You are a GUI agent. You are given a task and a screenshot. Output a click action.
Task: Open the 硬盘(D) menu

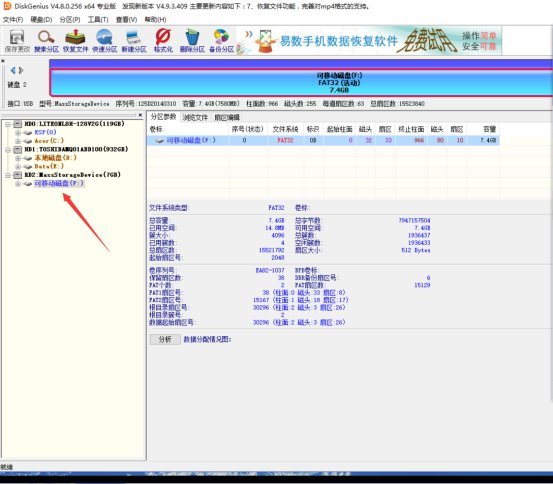(41, 20)
